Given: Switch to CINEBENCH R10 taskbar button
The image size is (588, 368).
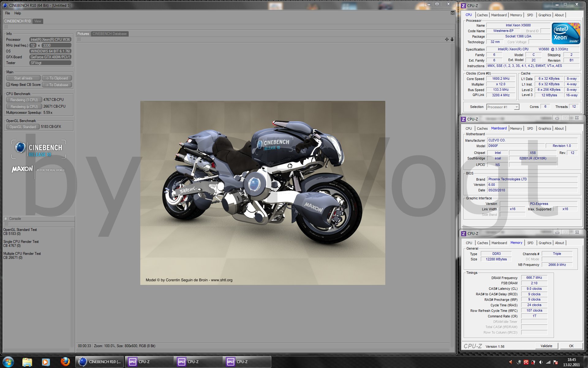Looking at the screenshot, I should tap(100, 362).
